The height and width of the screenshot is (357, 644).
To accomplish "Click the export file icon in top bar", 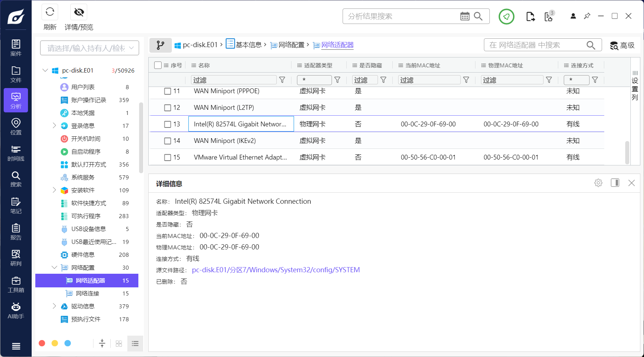I will [x=530, y=17].
